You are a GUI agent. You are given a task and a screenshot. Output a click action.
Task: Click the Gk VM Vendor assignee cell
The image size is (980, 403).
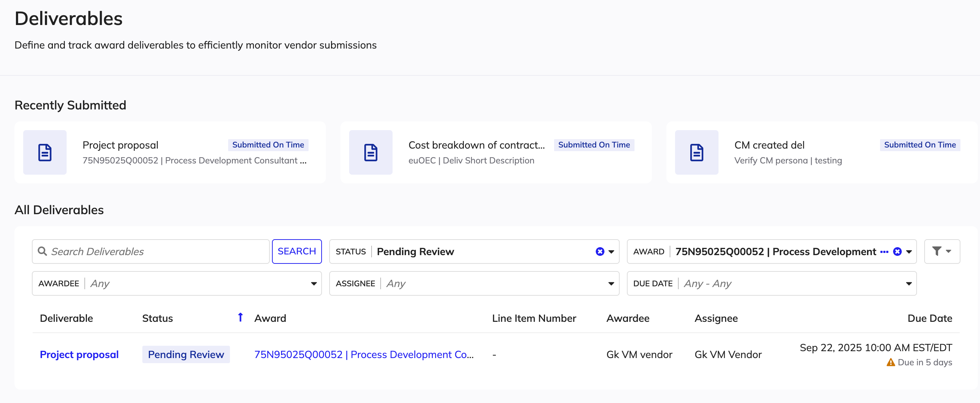point(728,354)
